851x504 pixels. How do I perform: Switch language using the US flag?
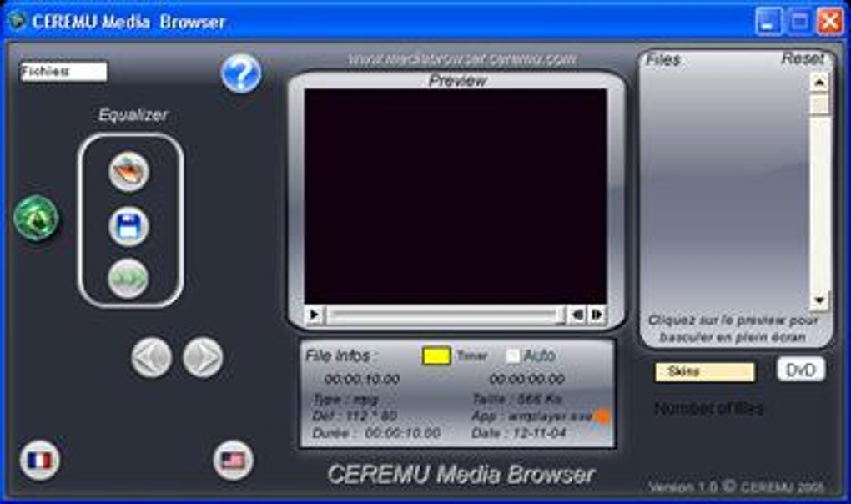(234, 461)
